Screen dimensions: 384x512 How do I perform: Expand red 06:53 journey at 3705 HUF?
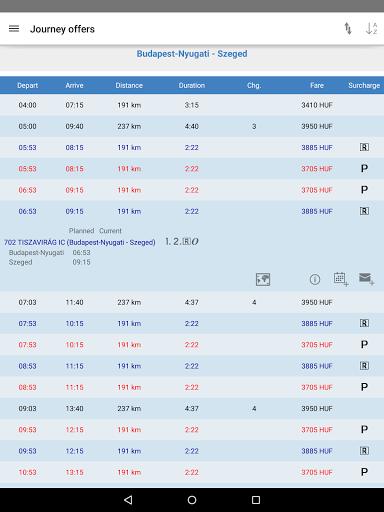(192, 190)
